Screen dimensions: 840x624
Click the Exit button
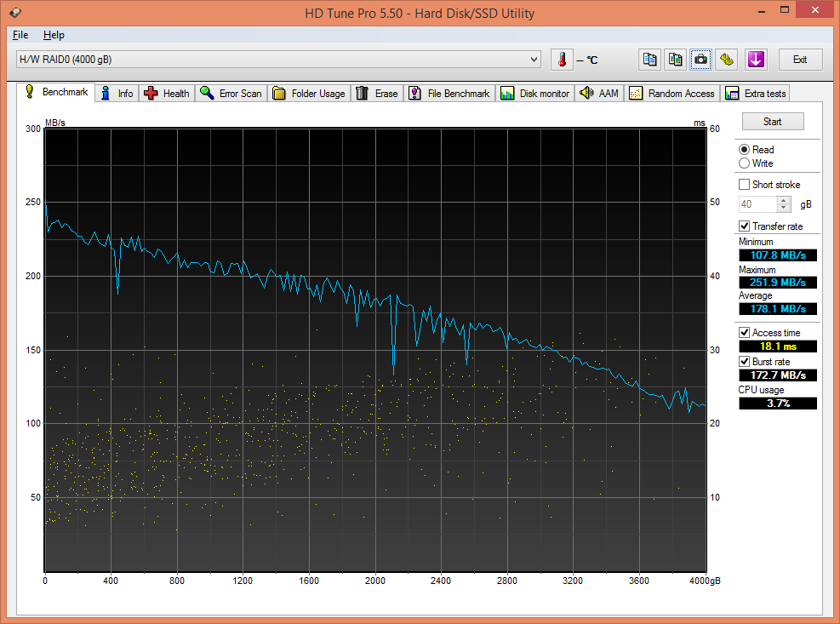[800, 60]
